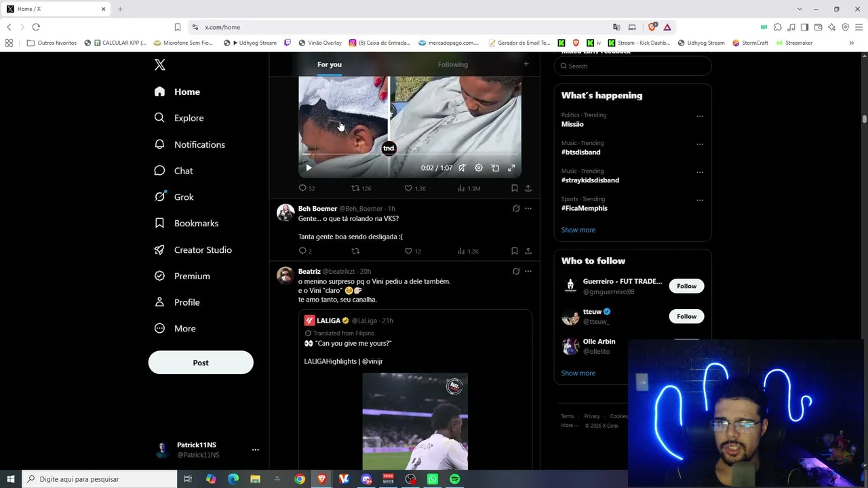Open Premium from the sidebar
The image size is (868, 488).
tap(182, 276)
